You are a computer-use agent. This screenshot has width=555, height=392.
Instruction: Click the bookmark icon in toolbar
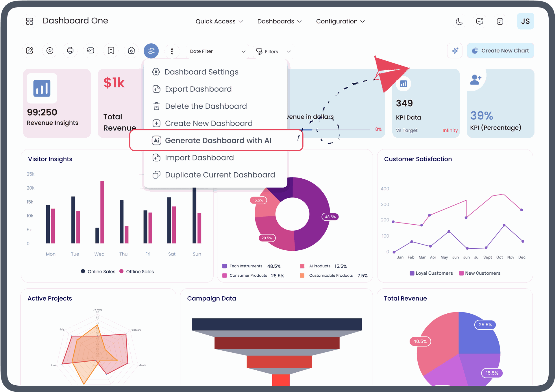tap(111, 51)
